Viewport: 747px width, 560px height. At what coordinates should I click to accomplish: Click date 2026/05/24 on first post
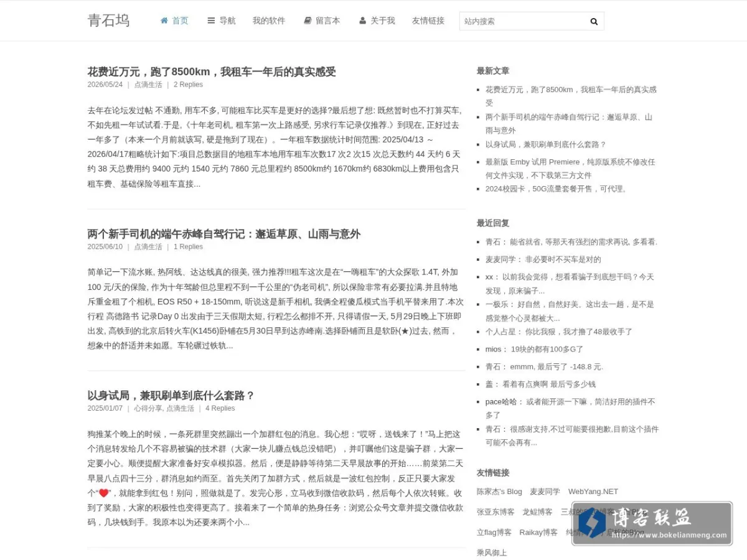(x=105, y=85)
